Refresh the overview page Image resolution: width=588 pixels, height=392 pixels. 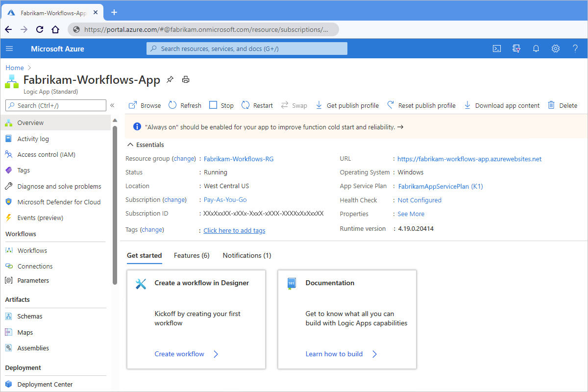(x=185, y=105)
